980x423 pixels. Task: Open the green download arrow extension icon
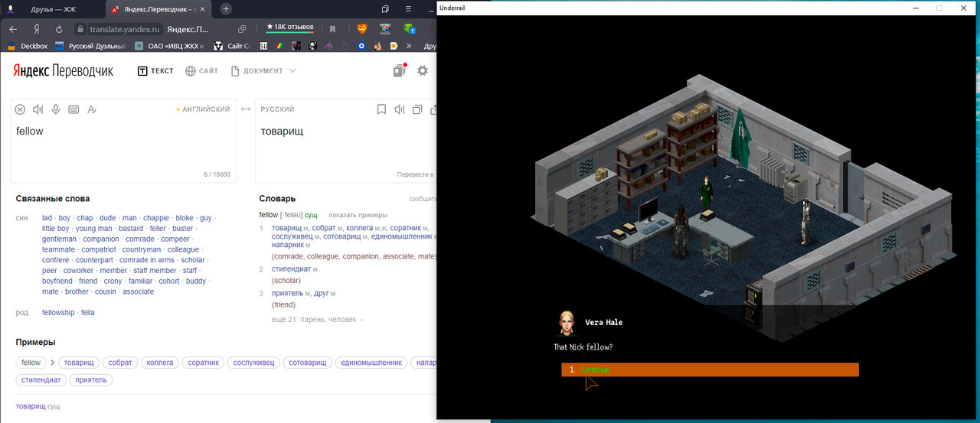[410, 29]
